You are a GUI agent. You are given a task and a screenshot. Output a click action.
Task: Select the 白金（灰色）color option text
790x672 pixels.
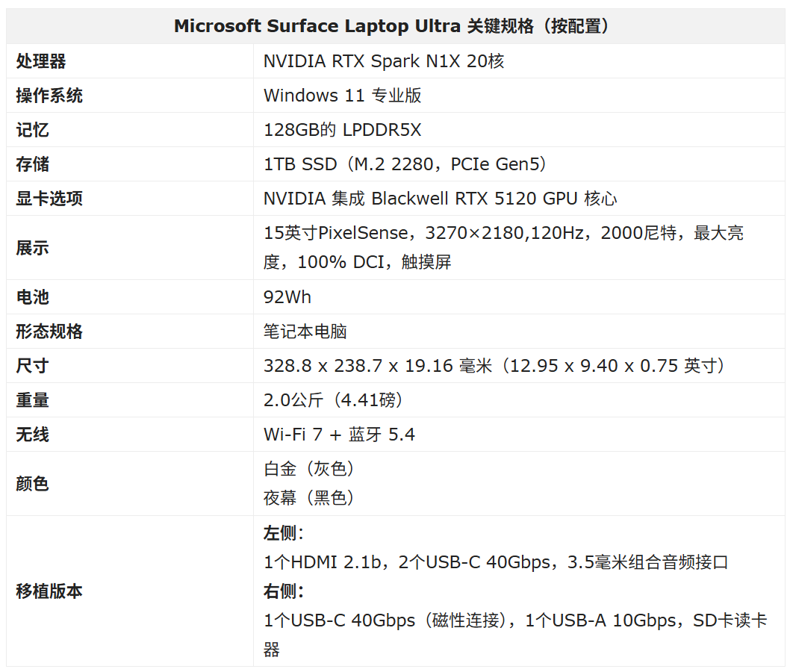309,469
